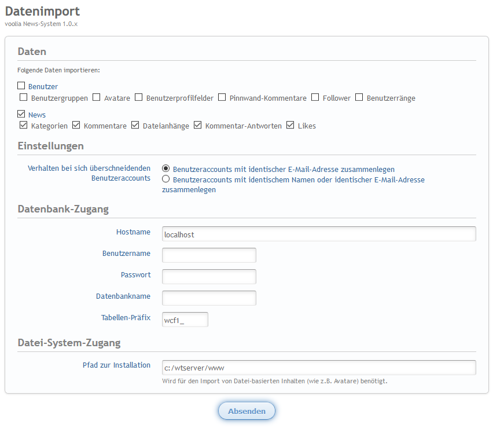
Task: Check the Benutzergruppen option
Action: (x=24, y=97)
